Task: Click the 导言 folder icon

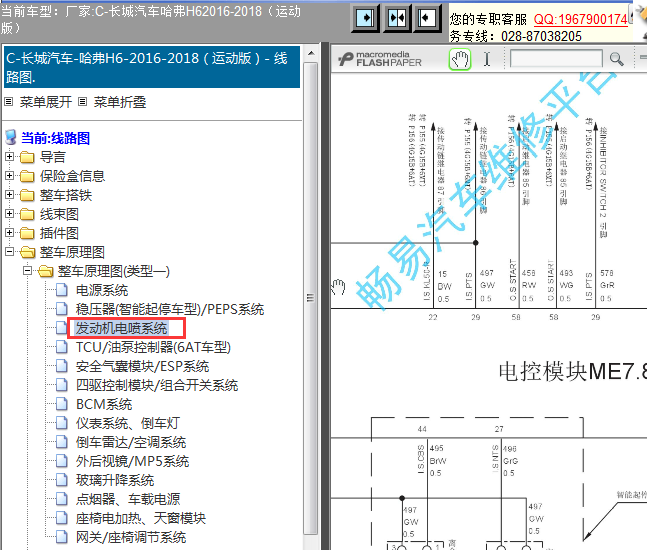Action: [x=27, y=157]
